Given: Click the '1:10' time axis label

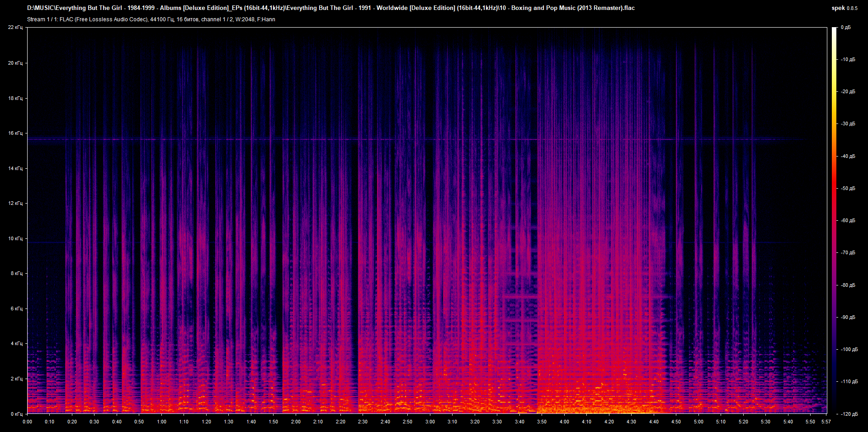Looking at the screenshot, I should click(184, 422).
